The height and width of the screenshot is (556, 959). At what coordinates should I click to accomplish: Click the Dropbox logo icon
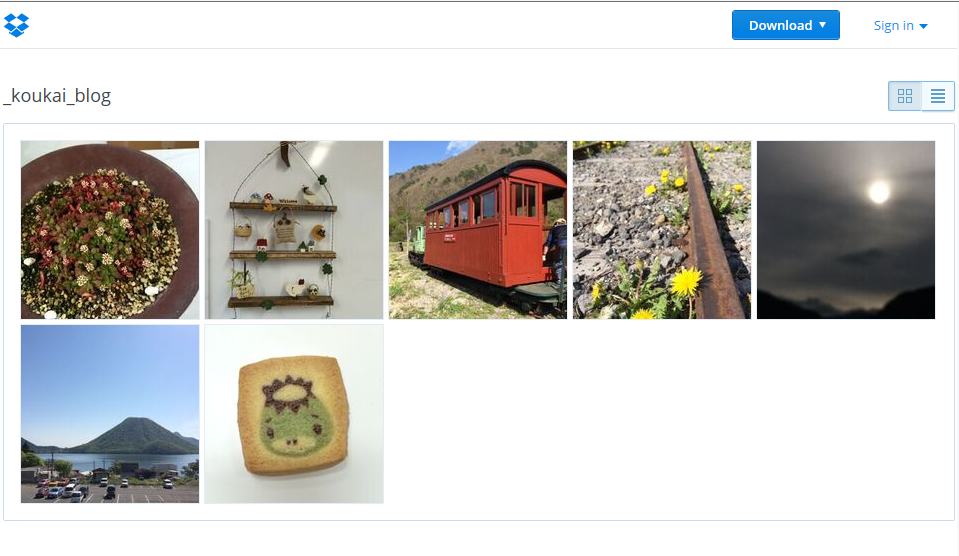pyautogui.click(x=17, y=25)
